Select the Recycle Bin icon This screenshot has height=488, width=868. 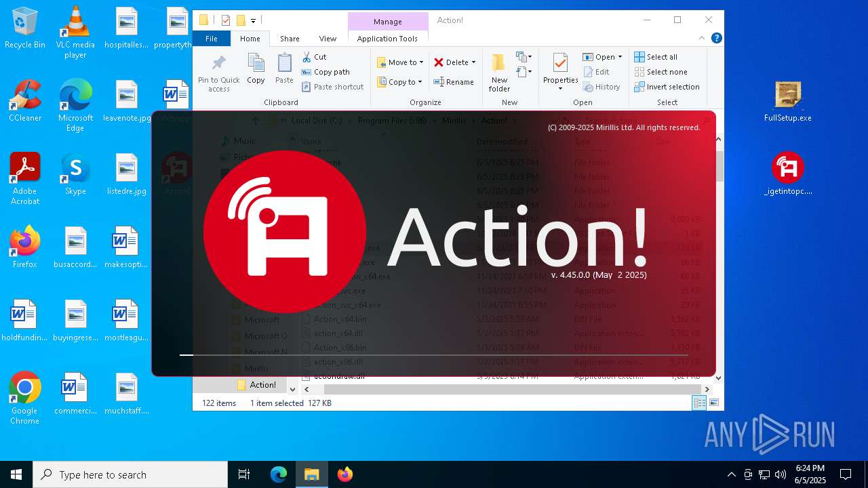[x=25, y=28]
